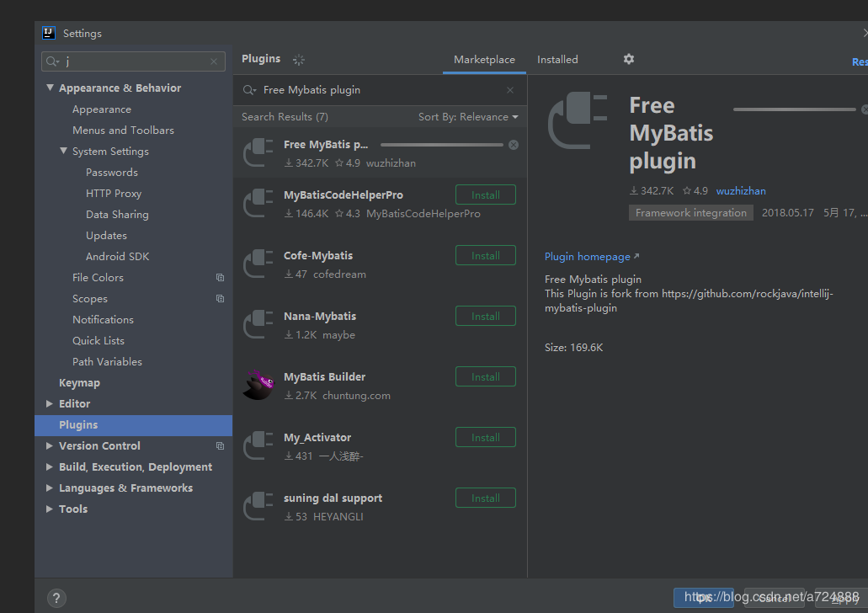Click the Scopes project-level icon
The width and height of the screenshot is (868, 613).
pyautogui.click(x=220, y=298)
